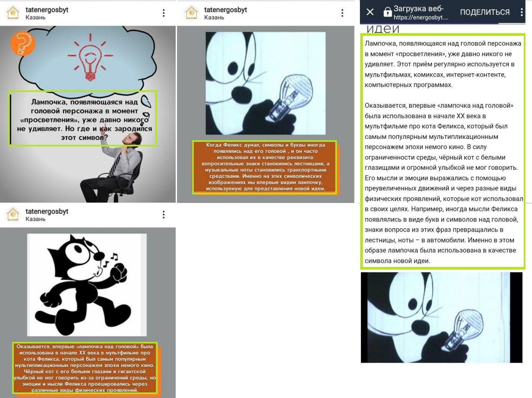Tap orange caption starting 'Оказывается, впервые «лампочка'
Viewport: 532px width, 398px height.
pyautogui.click(x=85, y=368)
